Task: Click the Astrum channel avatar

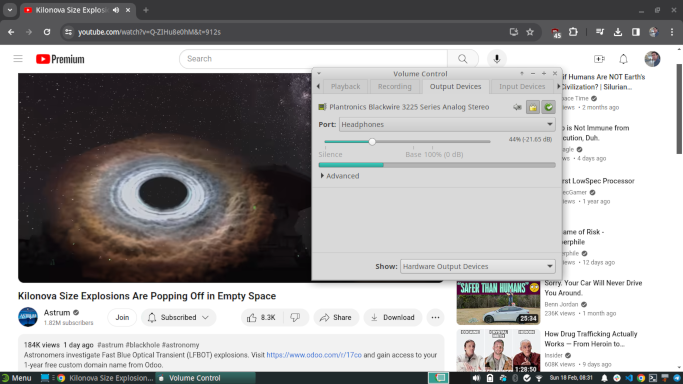Action: 28,317
